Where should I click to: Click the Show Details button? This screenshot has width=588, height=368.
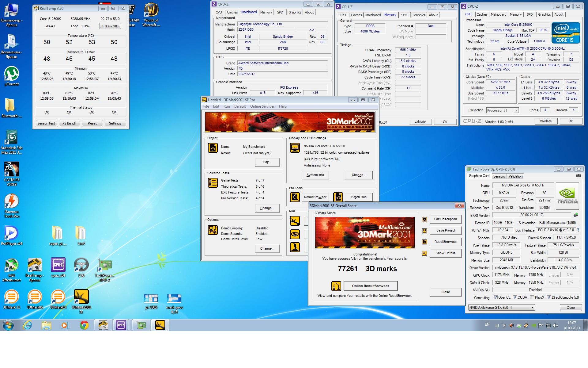point(445,253)
